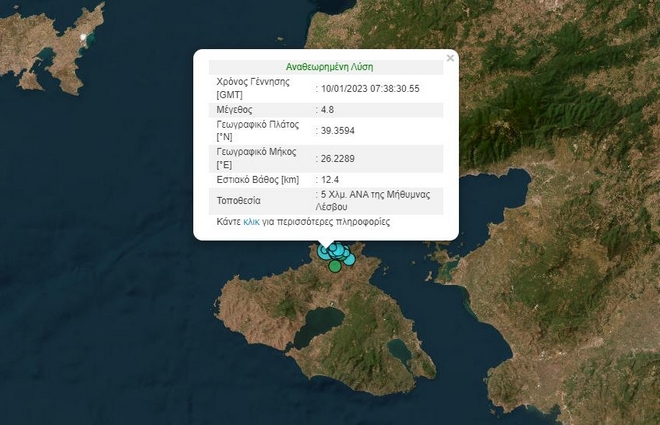Close the earthquake info popup
The width and height of the screenshot is (660, 425).
450,59
